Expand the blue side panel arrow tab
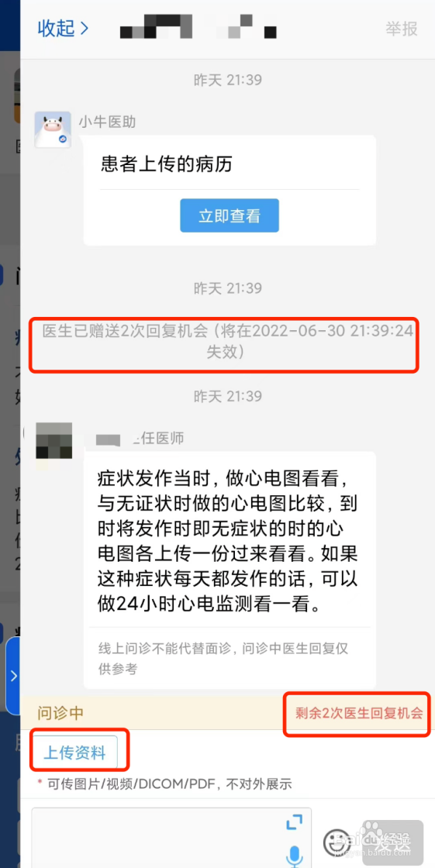This screenshot has width=435, height=868. 13,676
